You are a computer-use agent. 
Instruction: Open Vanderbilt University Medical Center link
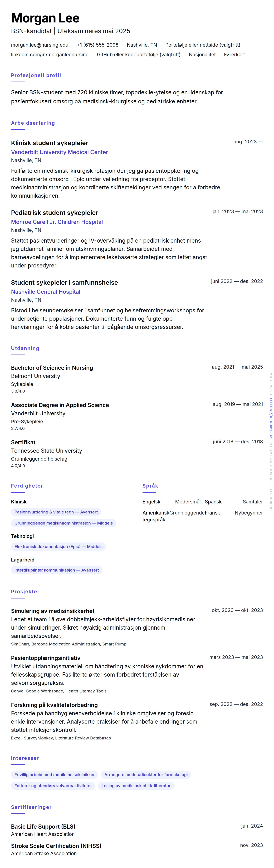tap(59, 152)
